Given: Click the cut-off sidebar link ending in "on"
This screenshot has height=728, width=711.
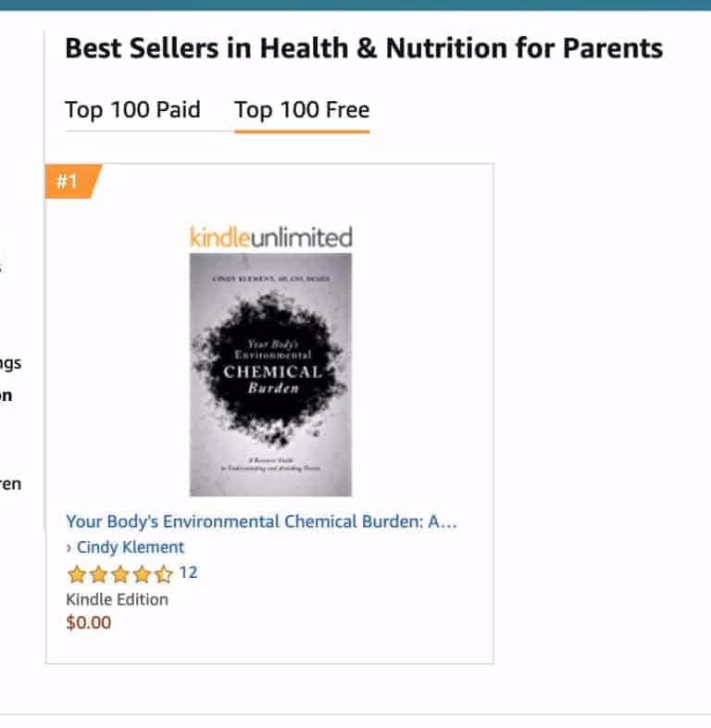Looking at the screenshot, I should (x=6, y=395).
